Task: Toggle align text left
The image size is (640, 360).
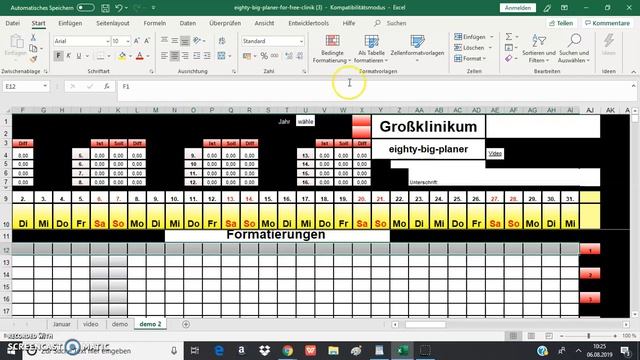Action: click(x=164, y=56)
